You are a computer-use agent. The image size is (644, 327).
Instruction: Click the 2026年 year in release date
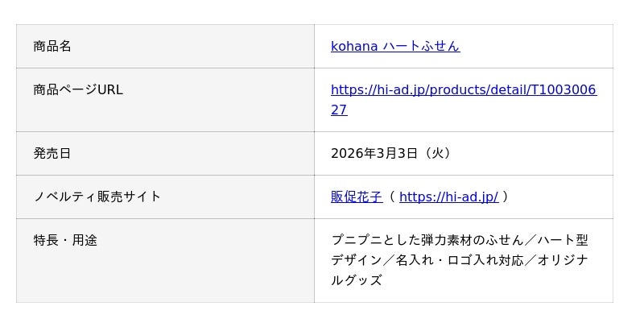point(353,153)
